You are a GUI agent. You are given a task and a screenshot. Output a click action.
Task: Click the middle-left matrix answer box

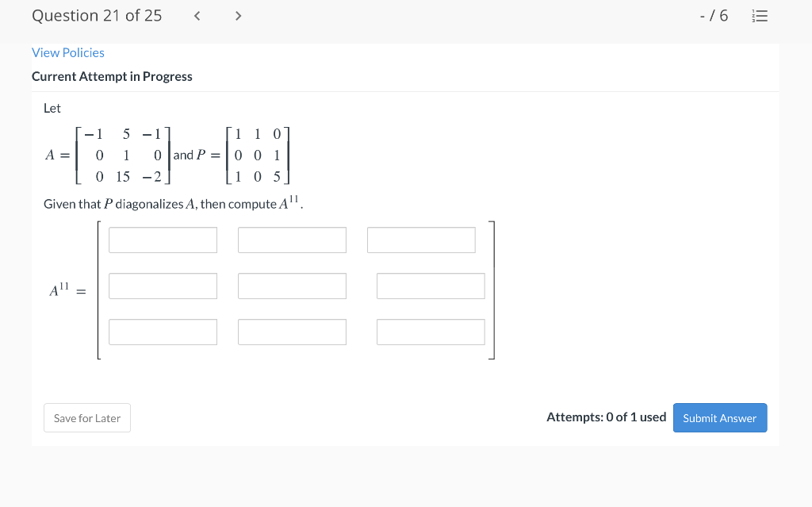click(x=163, y=286)
